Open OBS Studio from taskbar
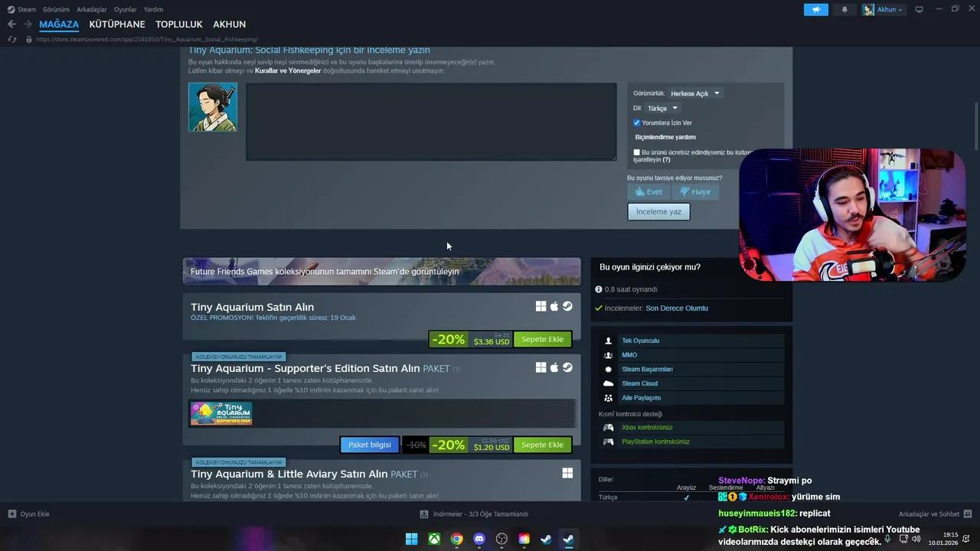The width and height of the screenshot is (980, 551). [x=501, y=539]
